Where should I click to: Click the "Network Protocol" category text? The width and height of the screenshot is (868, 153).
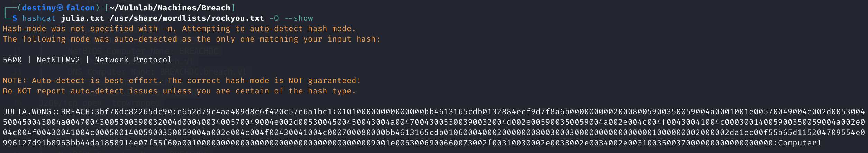[133, 60]
